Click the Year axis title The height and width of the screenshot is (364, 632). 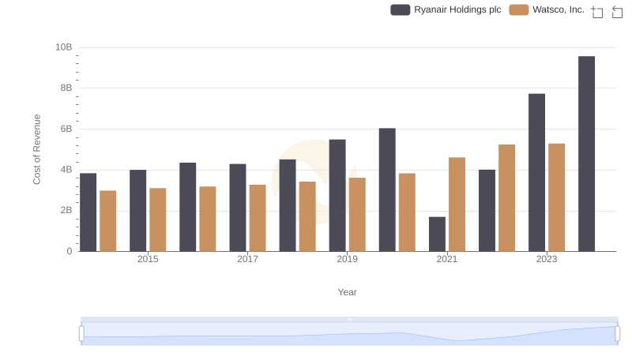347,292
